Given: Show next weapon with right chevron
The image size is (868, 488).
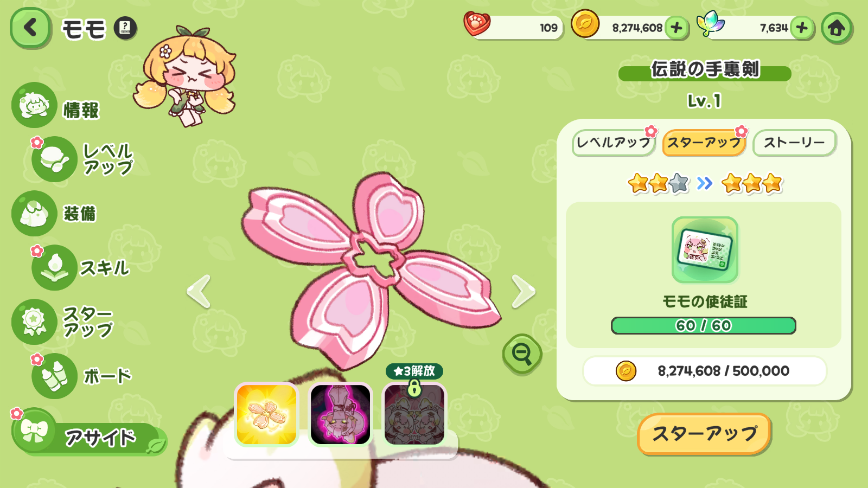Looking at the screenshot, I should 523,291.
